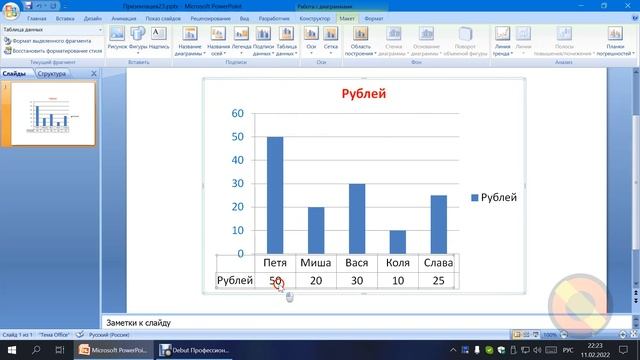This screenshot has width=640, height=360.
Task: Click data table cell with value 20
Action: click(316, 280)
